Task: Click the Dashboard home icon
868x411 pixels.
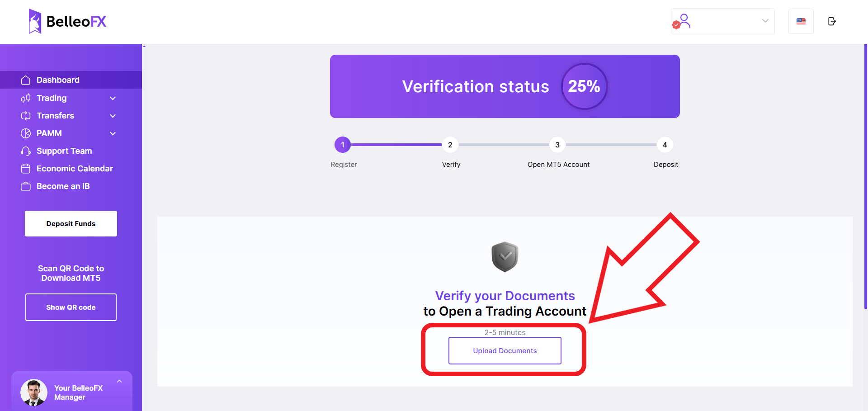Action: pyautogui.click(x=26, y=80)
